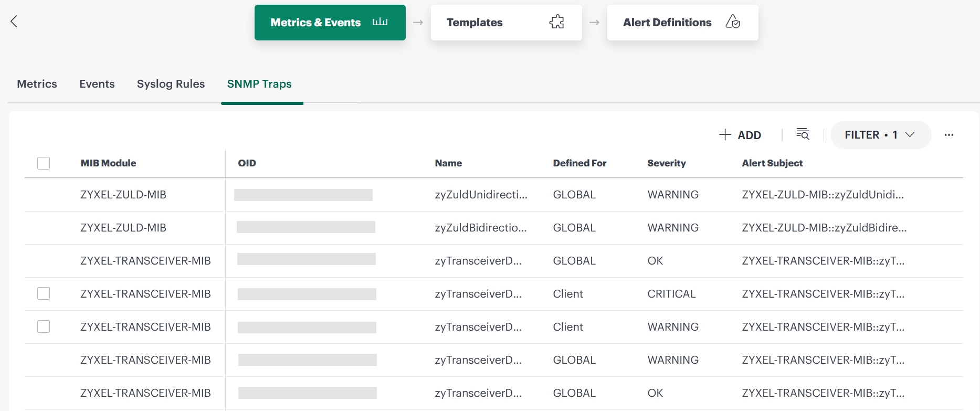
Task: Sort by the Defined For column header
Action: pyautogui.click(x=579, y=163)
